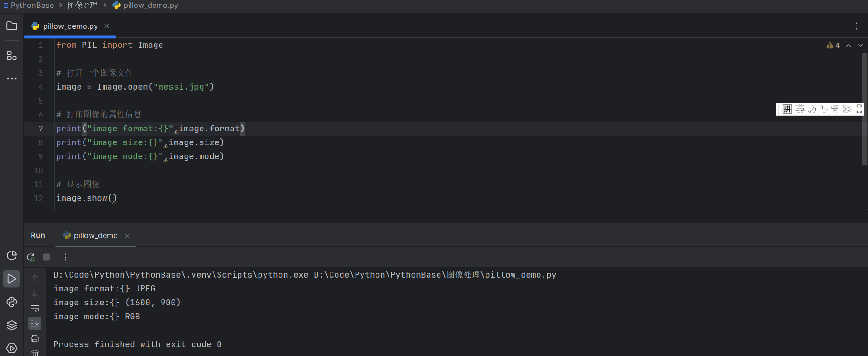Click the 4 warnings indicator
Screen dimensions: 868x356
pyautogui.click(x=833, y=45)
